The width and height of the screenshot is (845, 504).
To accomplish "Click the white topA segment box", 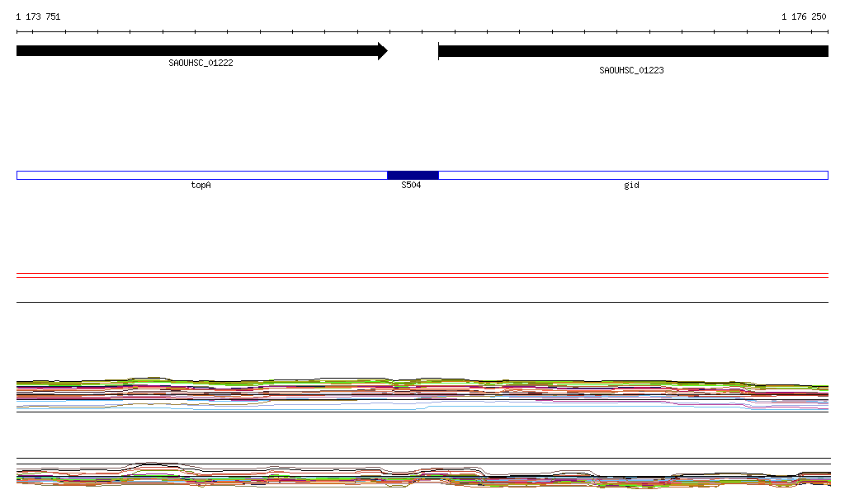I will click(x=201, y=175).
